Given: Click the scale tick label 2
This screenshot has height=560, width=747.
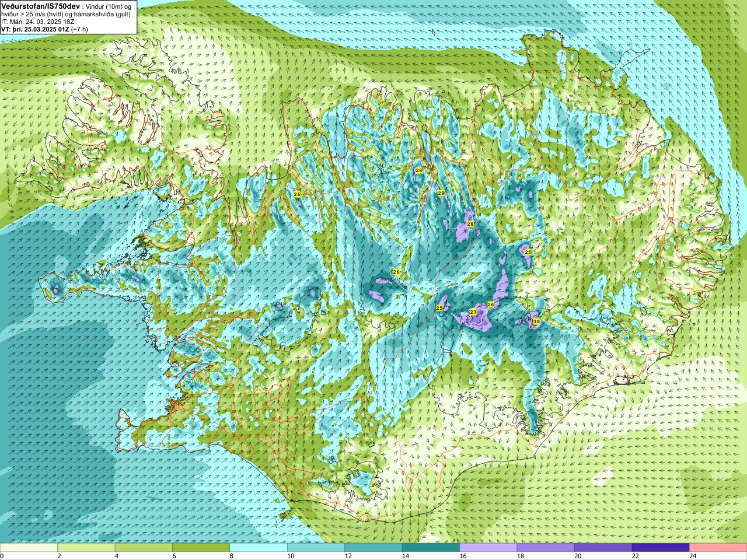Looking at the screenshot, I should (x=59, y=556).
